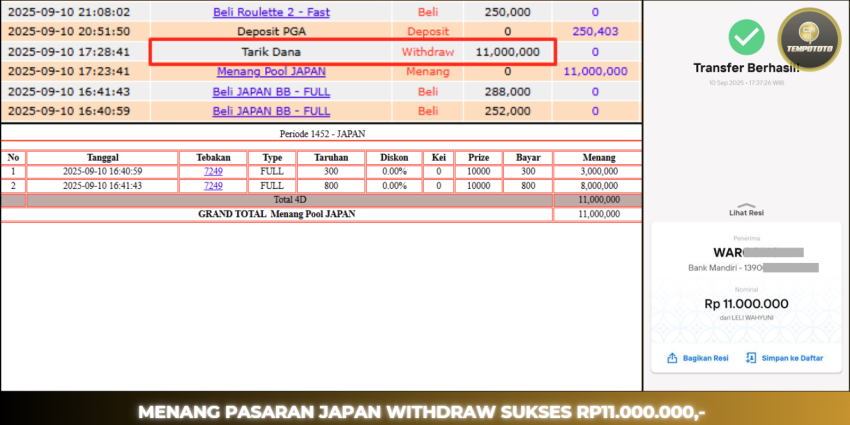Click the Prize column header
Screen dimensions: 850x425
tap(479, 158)
